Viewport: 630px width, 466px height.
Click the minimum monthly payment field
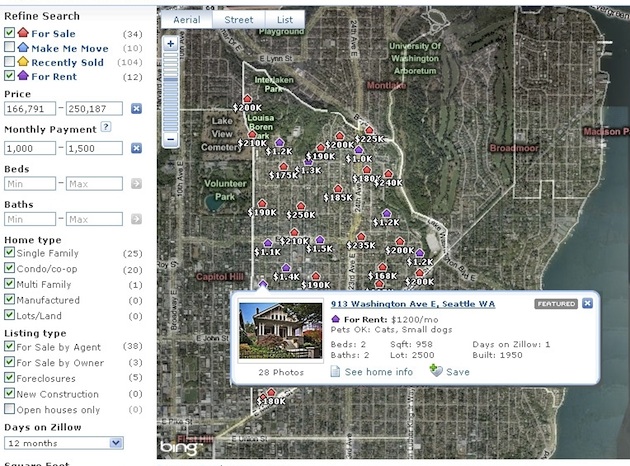click(x=30, y=148)
